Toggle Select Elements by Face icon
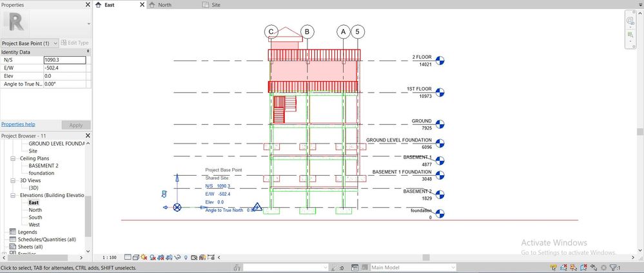Image resolution: width=644 pixels, height=273 pixels. click(x=583, y=268)
